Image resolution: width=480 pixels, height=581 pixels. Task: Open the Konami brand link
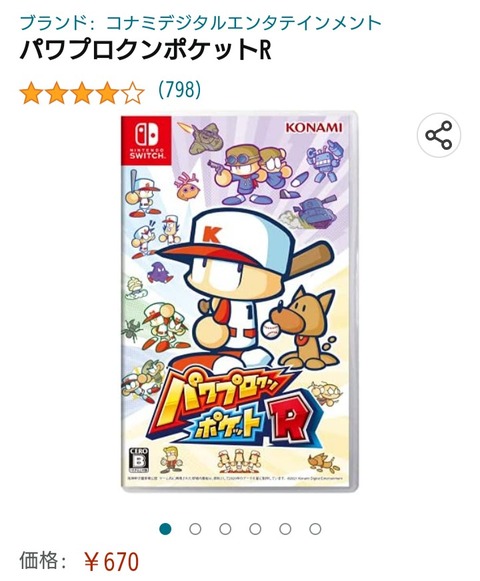[x=201, y=23]
